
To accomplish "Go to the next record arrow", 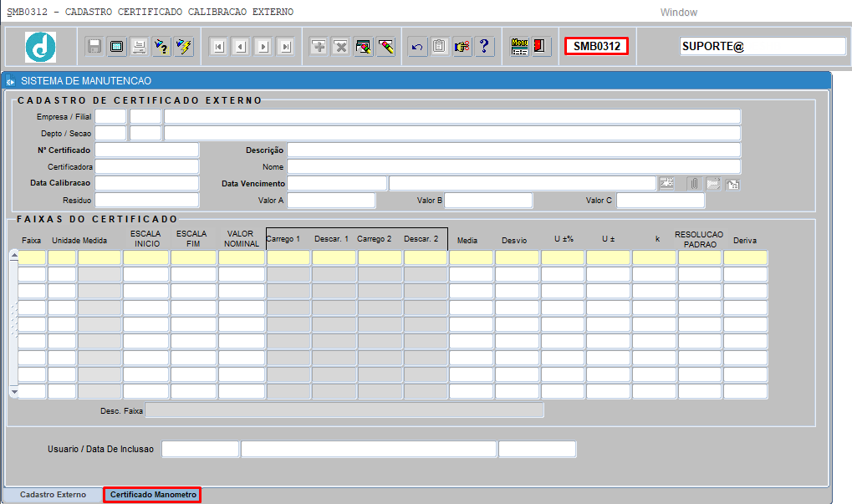I will tap(263, 47).
